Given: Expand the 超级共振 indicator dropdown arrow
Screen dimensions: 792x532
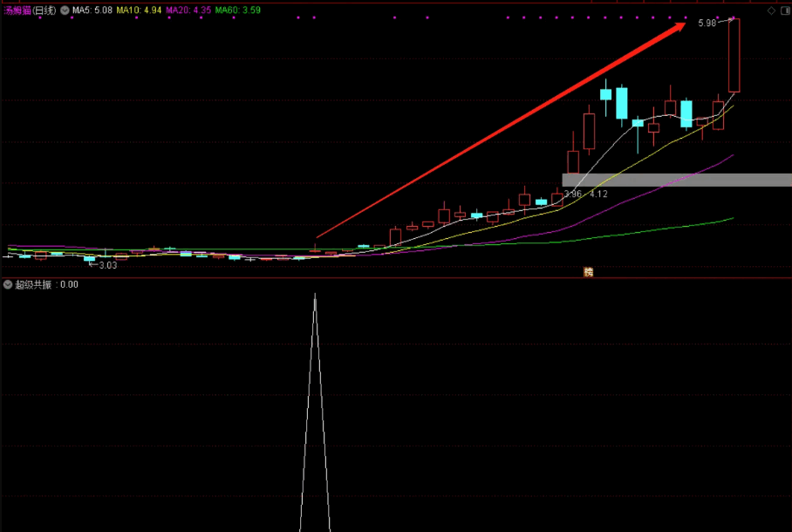Looking at the screenshot, I should pyautogui.click(x=8, y=285).
